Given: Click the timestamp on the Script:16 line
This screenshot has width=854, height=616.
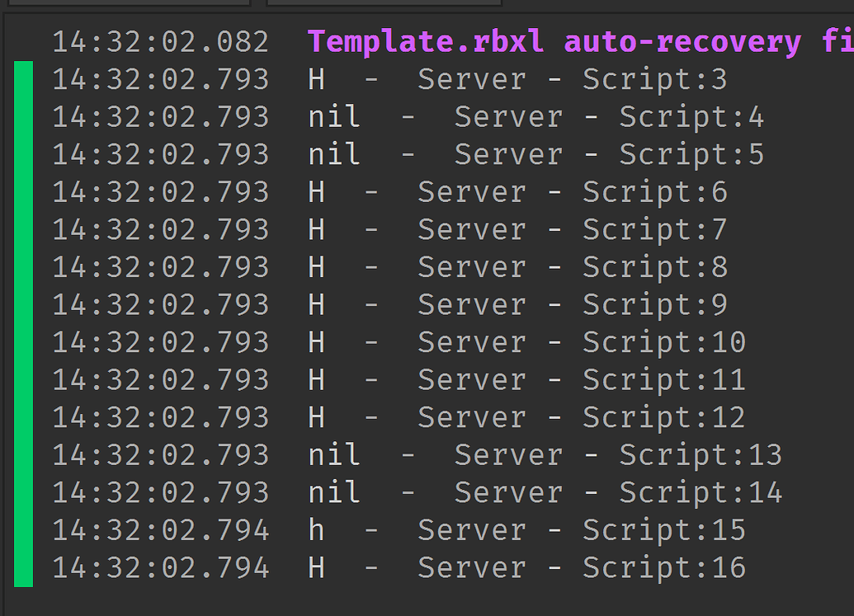Looking at the screenshot, I should 161,567.
